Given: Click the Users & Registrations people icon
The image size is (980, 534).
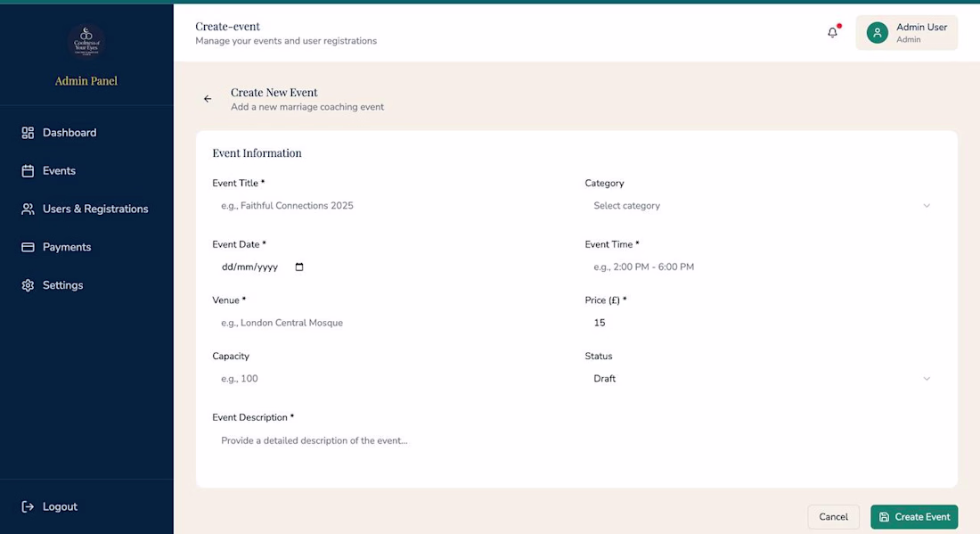Looking at the screenshot, I should [28, 209].
